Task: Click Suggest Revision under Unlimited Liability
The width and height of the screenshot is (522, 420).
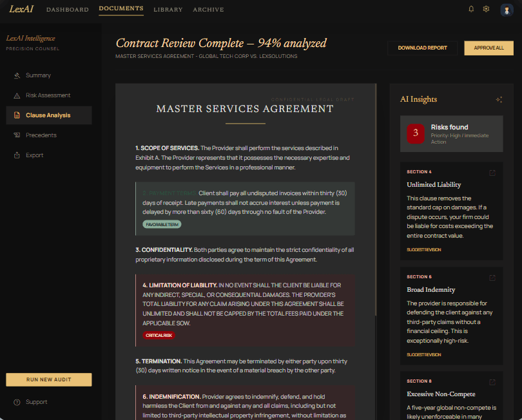Action: point(424,249)
